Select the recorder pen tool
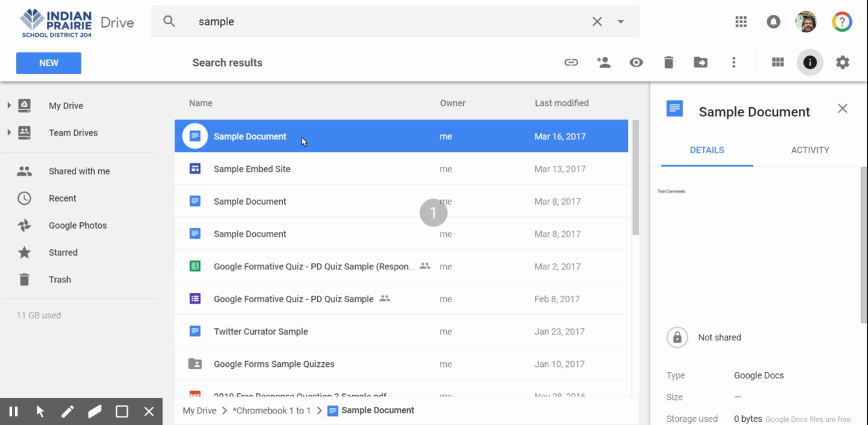868x425 pixels. pyautogui.click(x=68, y=411)
